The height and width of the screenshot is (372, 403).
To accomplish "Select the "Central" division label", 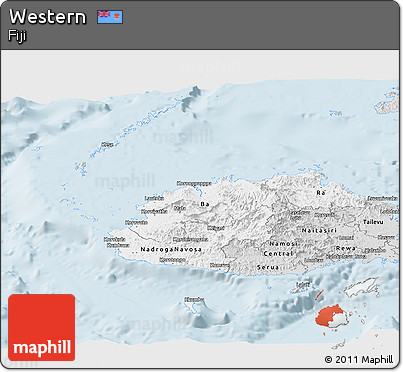I will coord(278,254).
